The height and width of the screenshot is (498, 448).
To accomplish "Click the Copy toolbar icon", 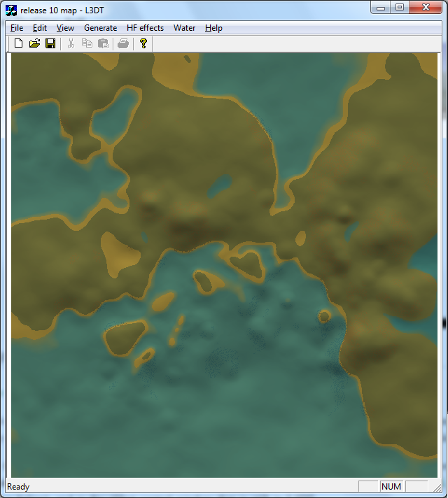I will coord(87,43).
